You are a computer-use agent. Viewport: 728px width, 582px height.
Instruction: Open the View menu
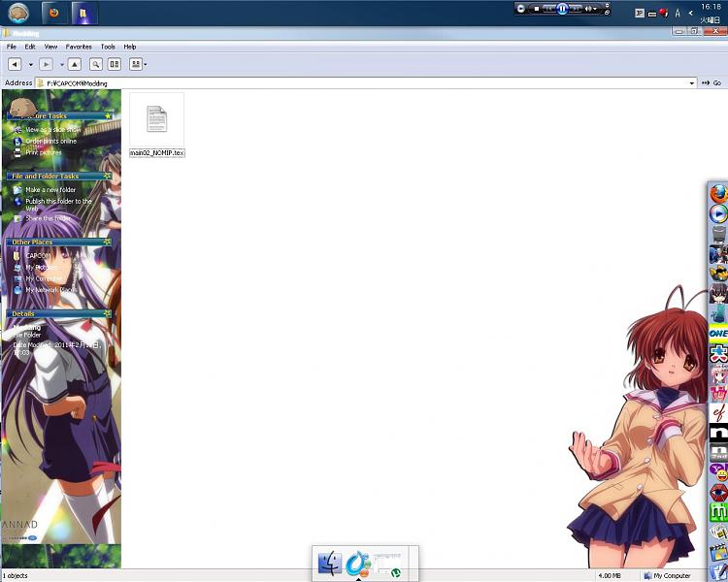pyautogui.click(x=50, y=47)
